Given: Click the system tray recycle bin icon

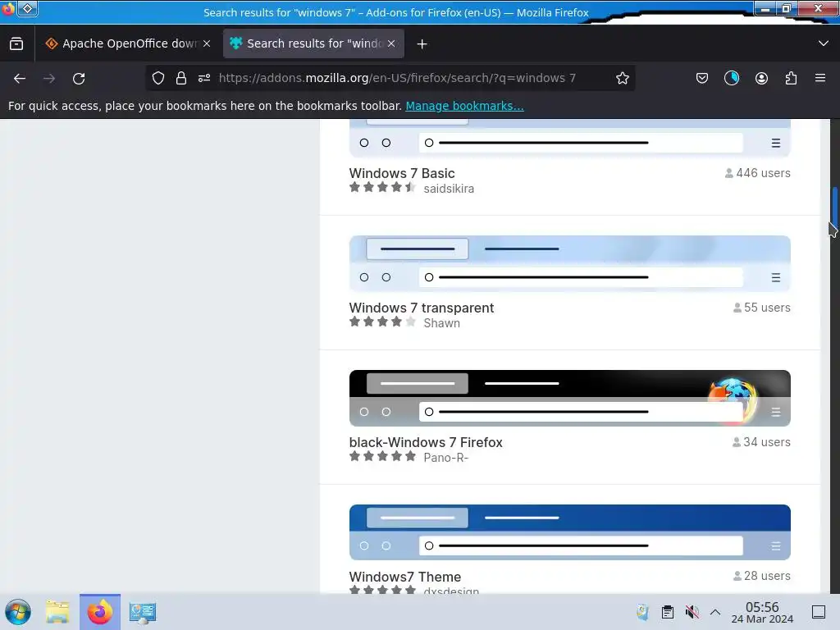Looking at the screenshot, I should (x=642, y=612).
